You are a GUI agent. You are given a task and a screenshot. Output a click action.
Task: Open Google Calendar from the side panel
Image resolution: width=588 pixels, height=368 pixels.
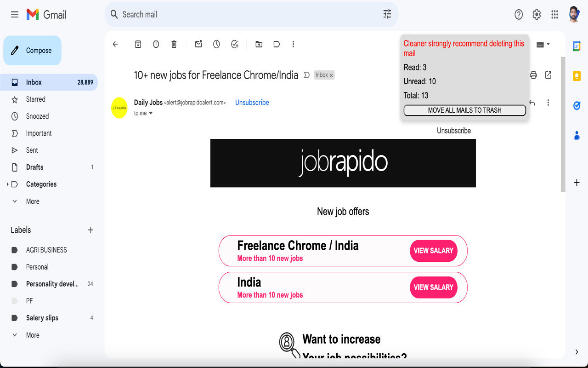[x=576, y=46]
